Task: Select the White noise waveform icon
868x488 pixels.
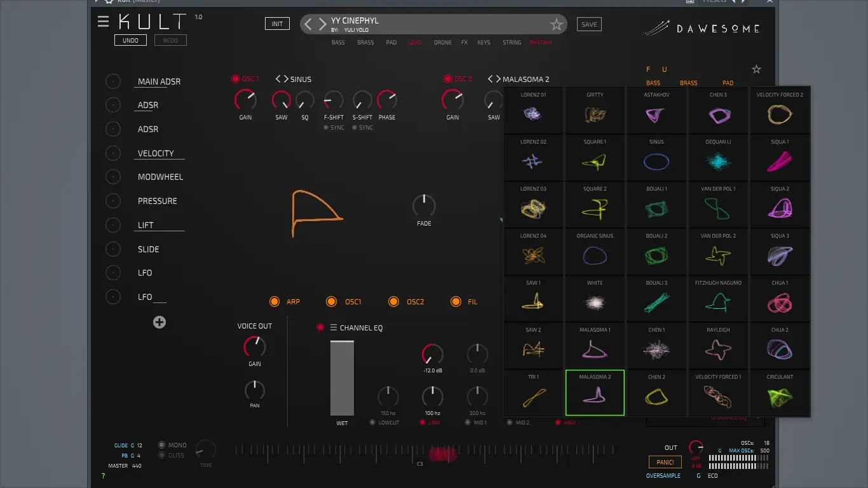Action: tap(595, 303)
